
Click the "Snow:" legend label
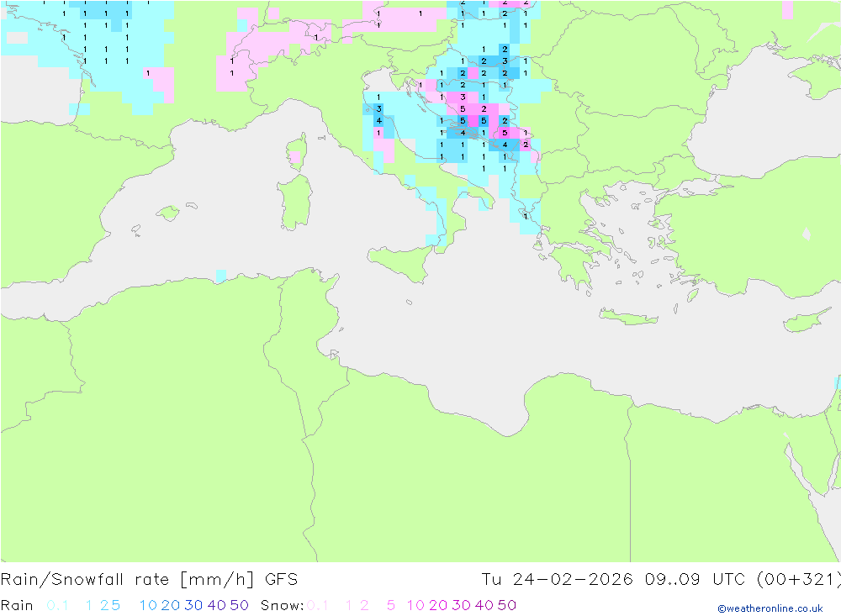(282, 605)
